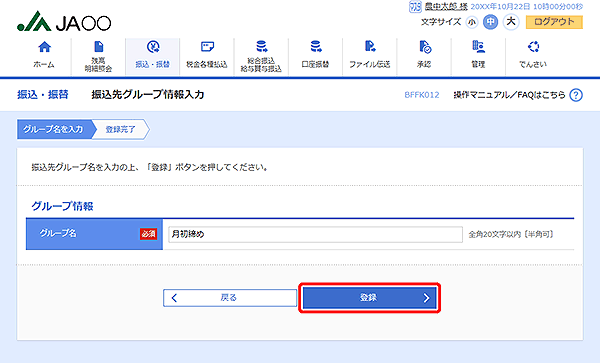Click the グループ情報 section heading
The width and height of the screenshot is (600, 363).
[62, 206]
